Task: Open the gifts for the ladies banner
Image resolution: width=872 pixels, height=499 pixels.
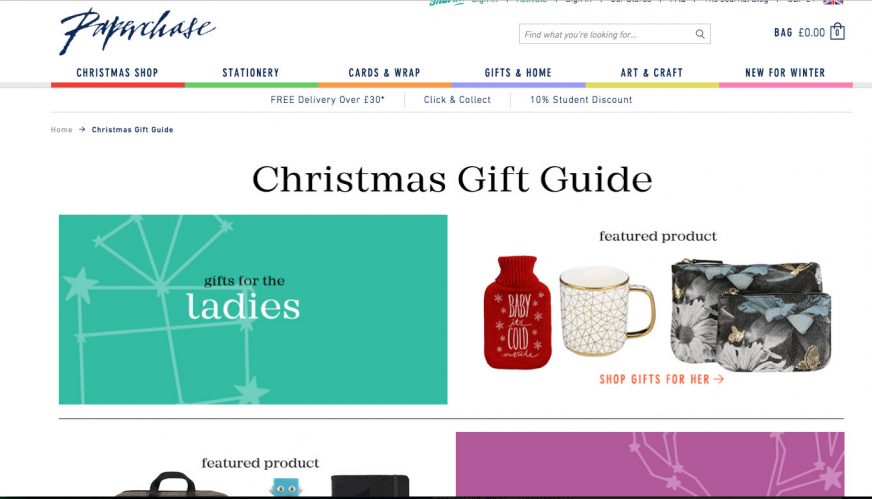Action: (x=253, y=309)
